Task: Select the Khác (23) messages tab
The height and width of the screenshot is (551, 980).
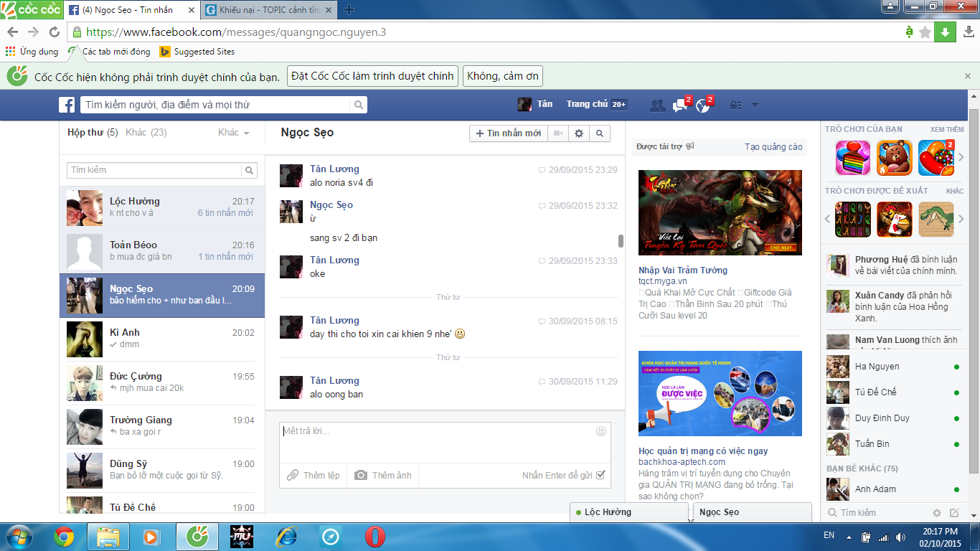Action: click(x=146, y=133)
